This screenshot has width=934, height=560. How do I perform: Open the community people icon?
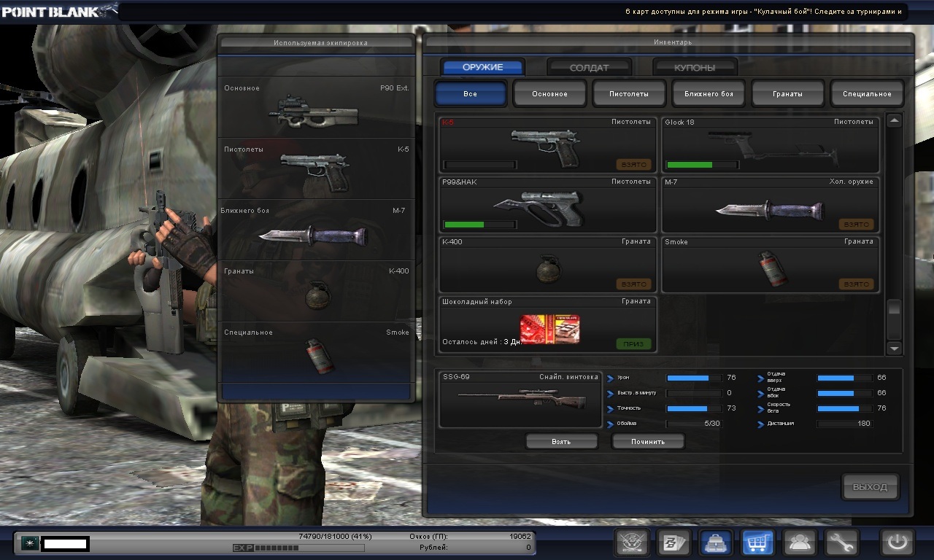[x=800, y=542]
